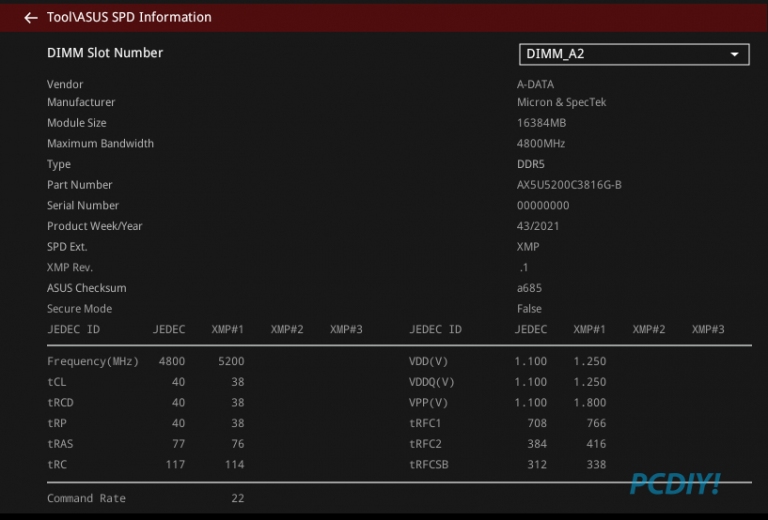Image resolution: width=768 pixels, height=520 pixels.
Task: Click the VPP(V) XMP#1 value 1.800
Action: pos(590,402)
